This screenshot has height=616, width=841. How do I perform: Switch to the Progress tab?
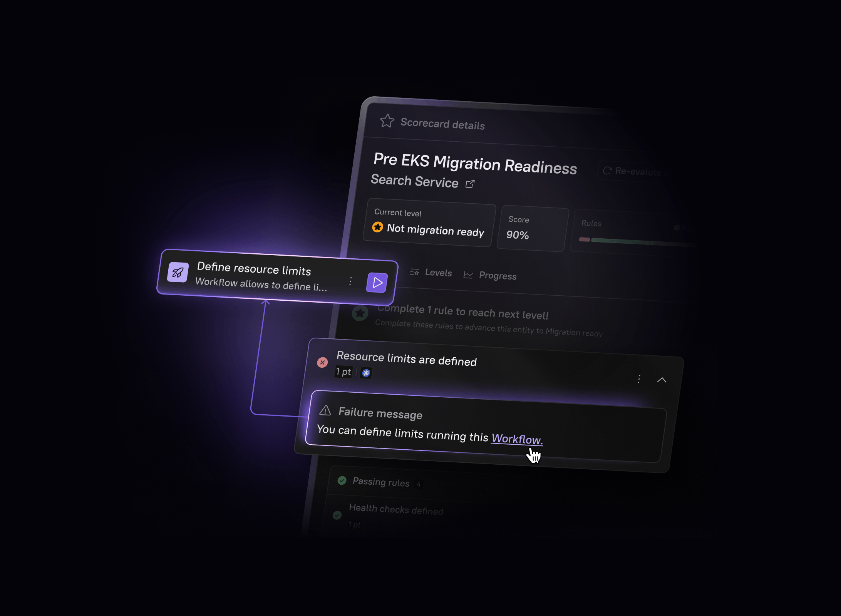(x=490, y=275)
